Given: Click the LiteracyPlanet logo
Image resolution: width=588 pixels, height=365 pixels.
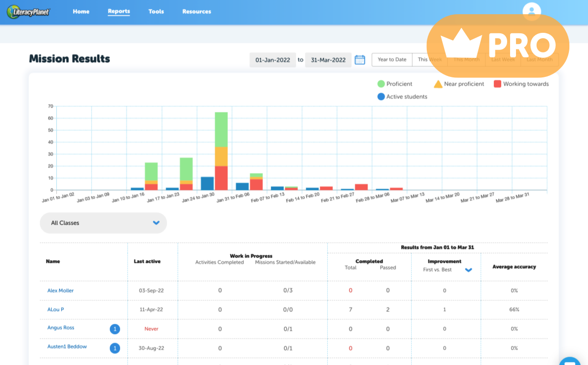Looking at the screenshot, I should coord(28,11).
